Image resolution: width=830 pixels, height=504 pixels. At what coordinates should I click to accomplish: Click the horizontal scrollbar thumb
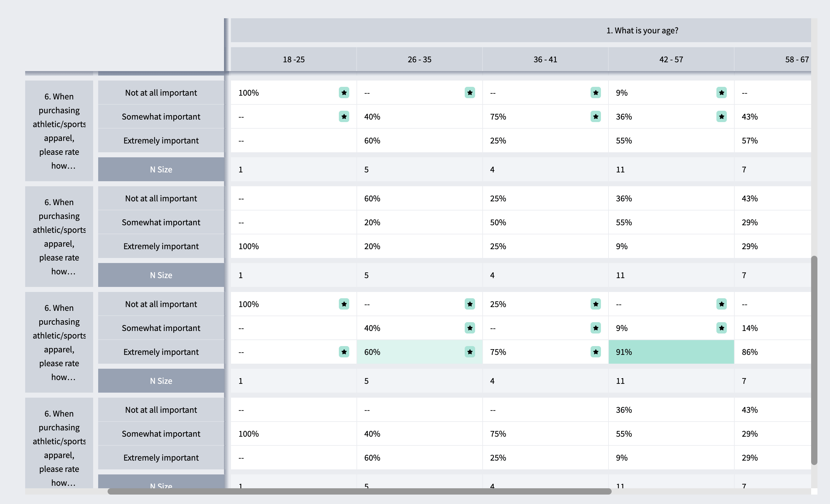359,491
